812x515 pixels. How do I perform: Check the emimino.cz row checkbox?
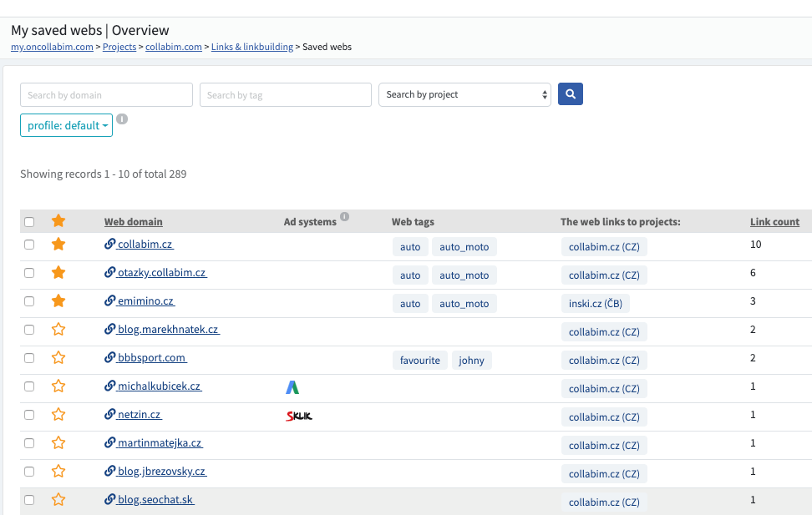pyautogui.click(x=29, y=301)
